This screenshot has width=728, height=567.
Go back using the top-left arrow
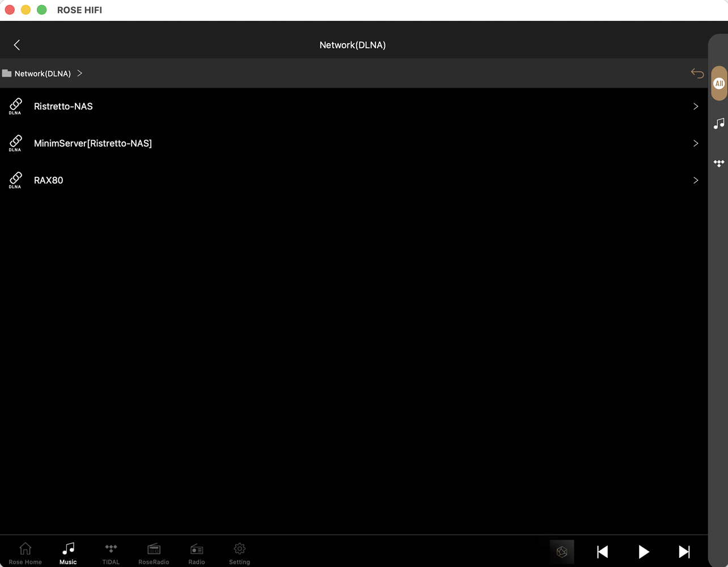point(17,45)
